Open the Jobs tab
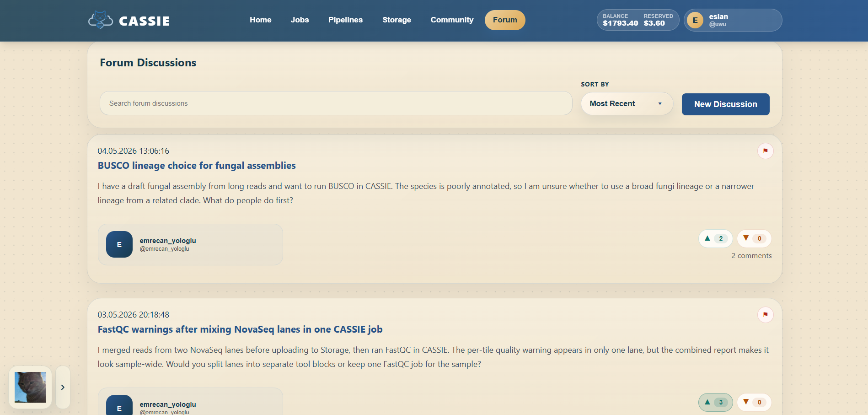The image size is (868, 415). (x=300, y=20)
